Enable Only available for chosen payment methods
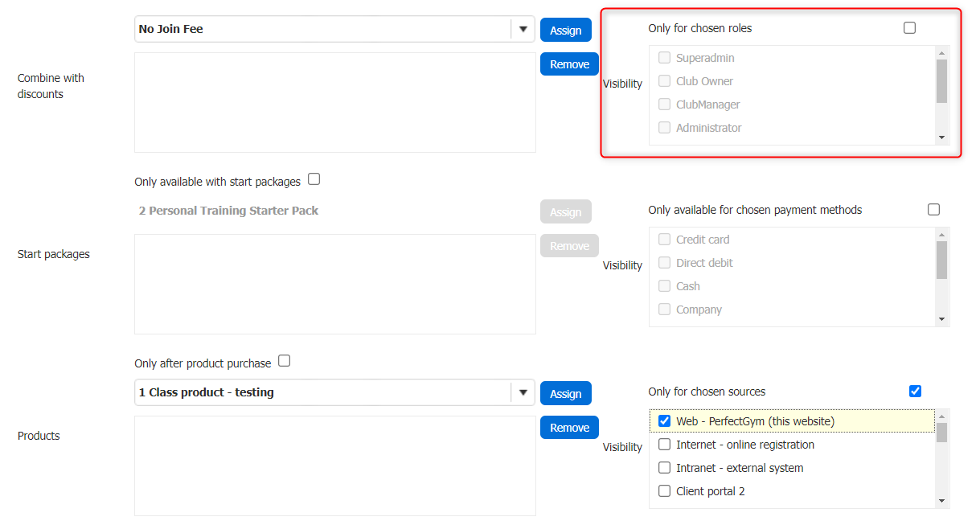The image size is (980, 525). click(x=933, y=210)
